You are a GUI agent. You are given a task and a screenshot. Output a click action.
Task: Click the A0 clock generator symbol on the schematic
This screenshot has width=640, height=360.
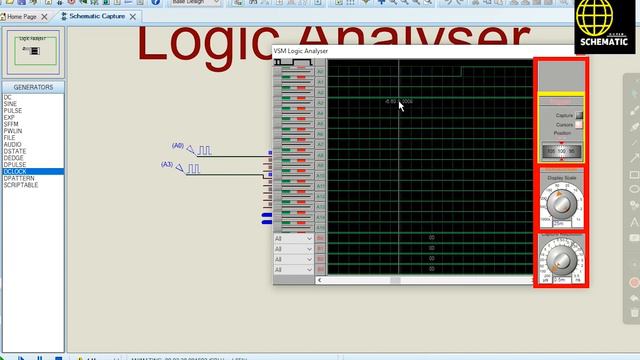[x=199, y=150]
